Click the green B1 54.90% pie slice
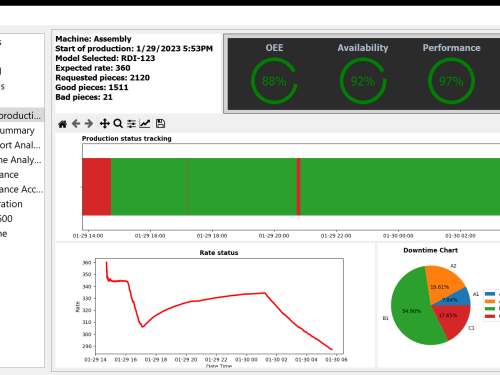The width and height of the screenshot is (500, 375). click(412, 310)
